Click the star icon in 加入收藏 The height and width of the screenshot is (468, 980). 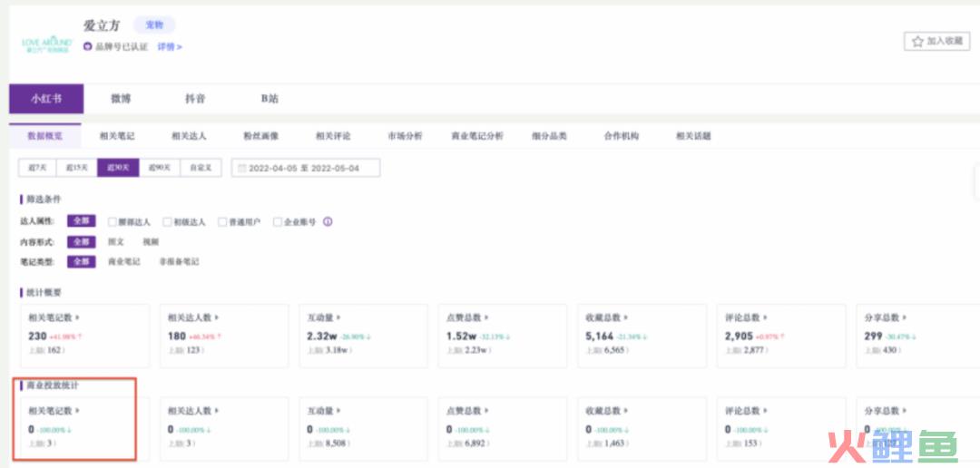(917, 41)
